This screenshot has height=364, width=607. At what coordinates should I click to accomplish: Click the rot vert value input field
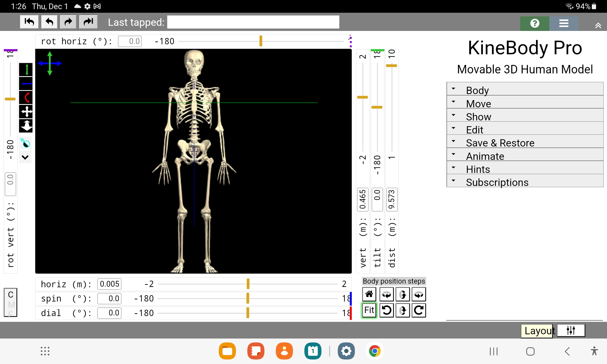pyautogui.click(x=10, y=184)
